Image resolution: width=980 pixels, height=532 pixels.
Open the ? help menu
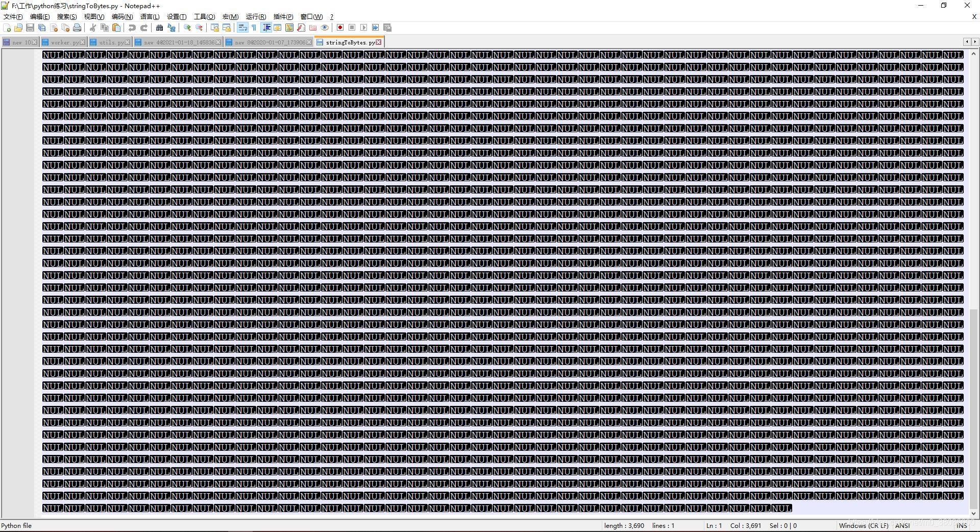pos(331,17)
